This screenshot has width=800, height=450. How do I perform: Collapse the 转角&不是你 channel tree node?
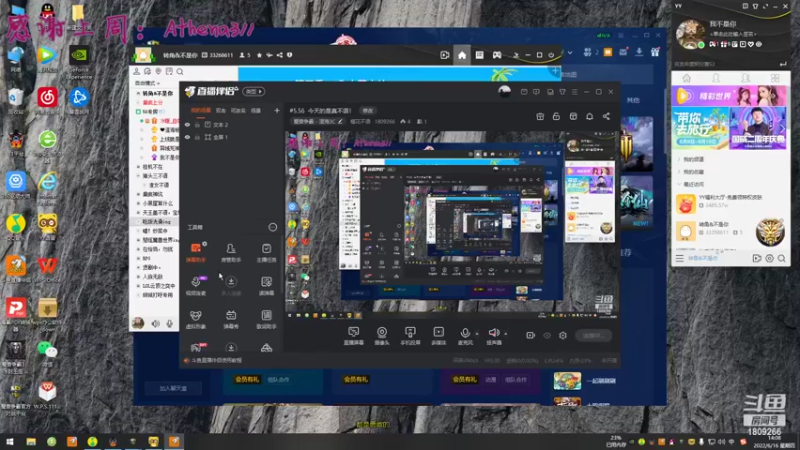coord(138,94)
